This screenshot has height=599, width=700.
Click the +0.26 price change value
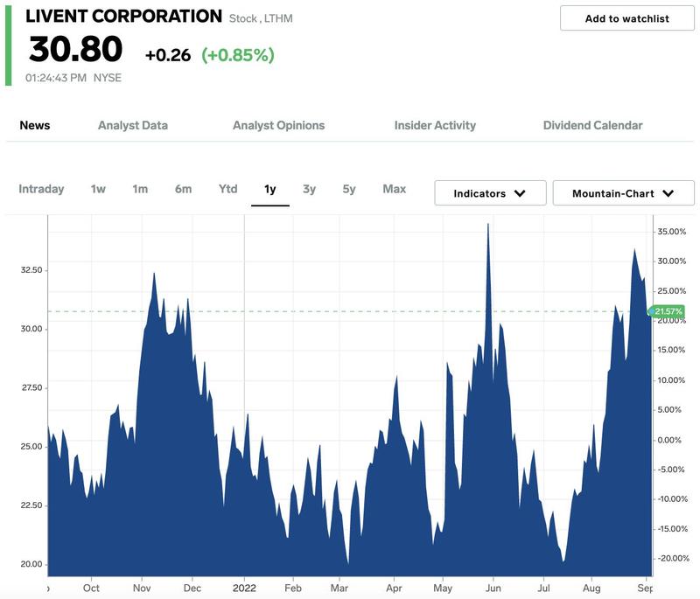[x=168, y=55]
